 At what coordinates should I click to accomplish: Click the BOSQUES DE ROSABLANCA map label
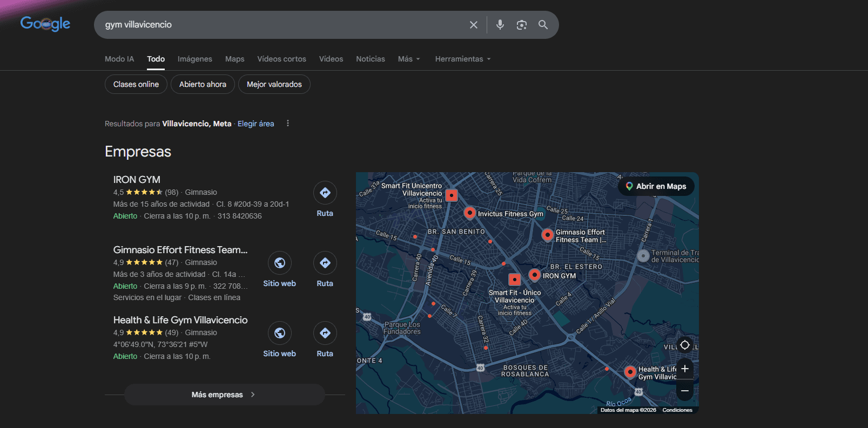[525, 371]
